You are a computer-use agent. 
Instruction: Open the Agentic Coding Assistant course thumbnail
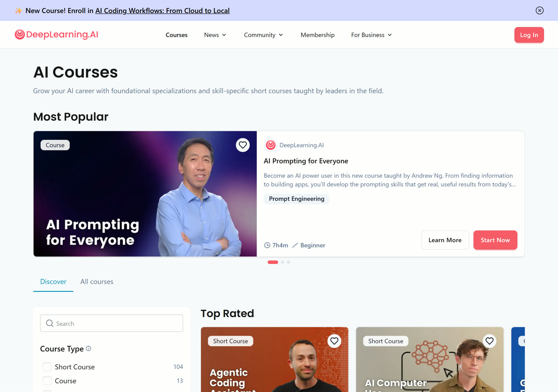click(275, 360)
